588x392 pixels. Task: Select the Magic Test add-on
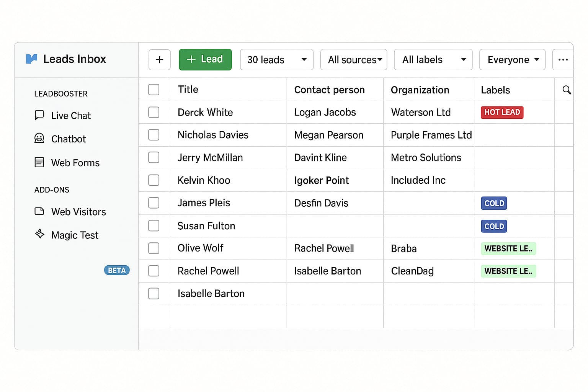[x=75, y=235]
